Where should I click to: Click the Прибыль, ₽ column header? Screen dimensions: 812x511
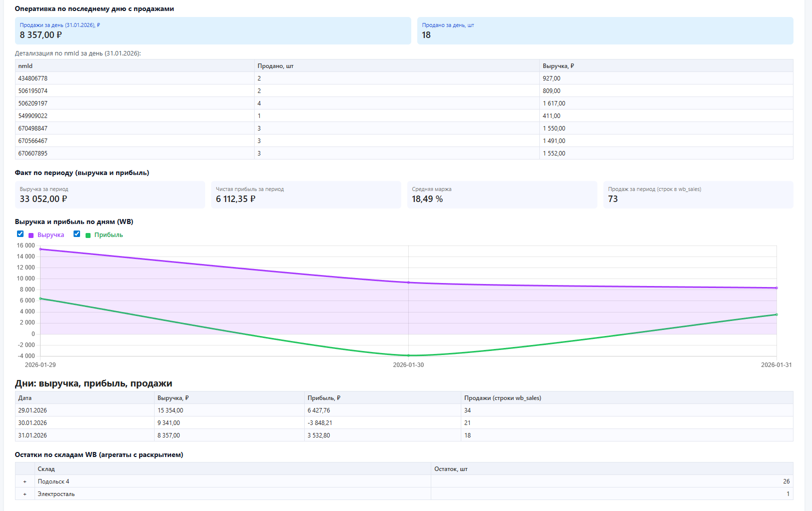coord(383,398)
